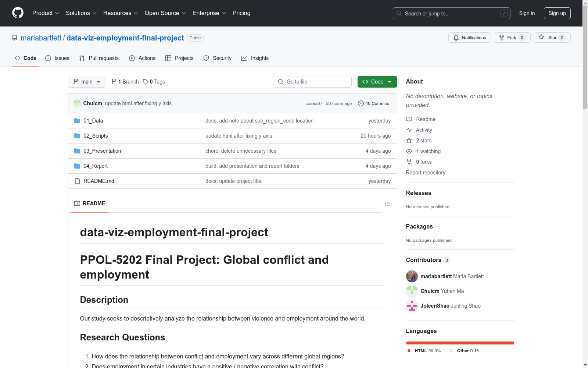Click 'build: add presentation and report folders' commit

tap(252, 166)
